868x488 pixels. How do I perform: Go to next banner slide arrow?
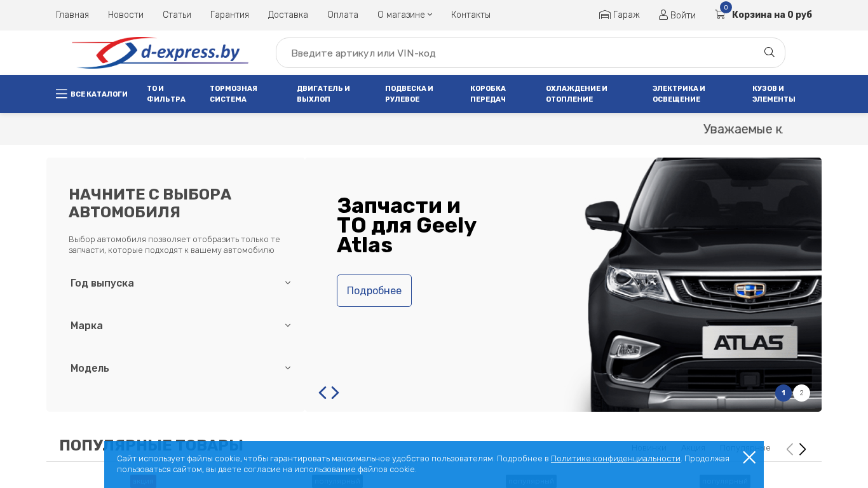(x=336, y=393)
